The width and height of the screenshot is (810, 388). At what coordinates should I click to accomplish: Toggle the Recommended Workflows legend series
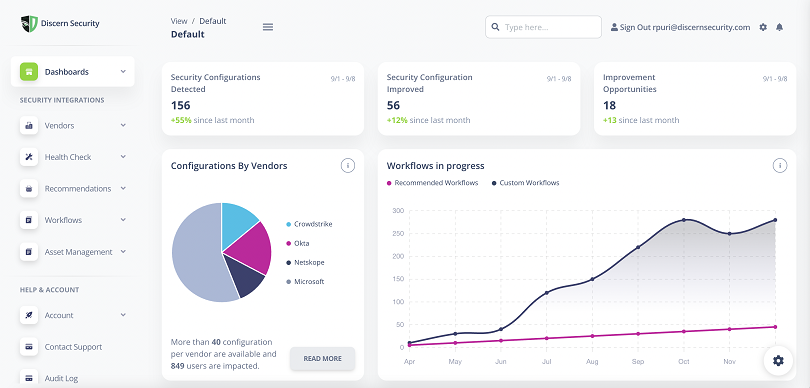pos(433,183)
